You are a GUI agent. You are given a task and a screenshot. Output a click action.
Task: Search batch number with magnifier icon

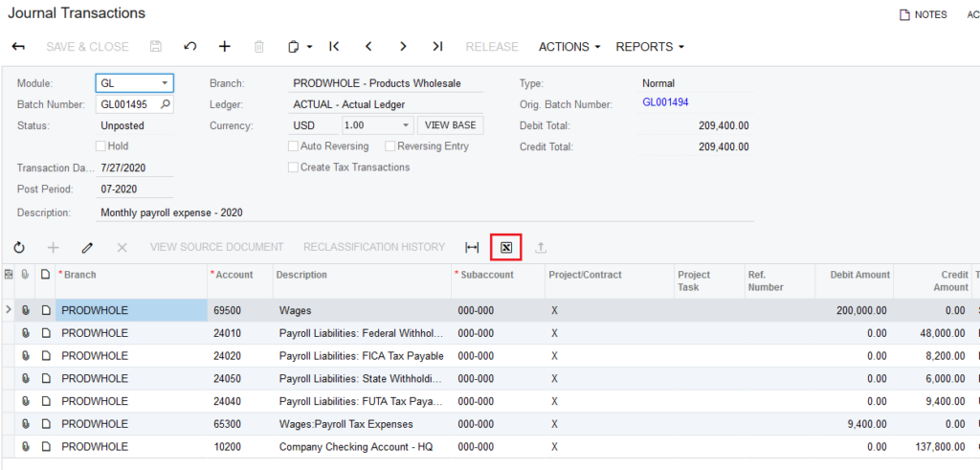coord(165,104)
